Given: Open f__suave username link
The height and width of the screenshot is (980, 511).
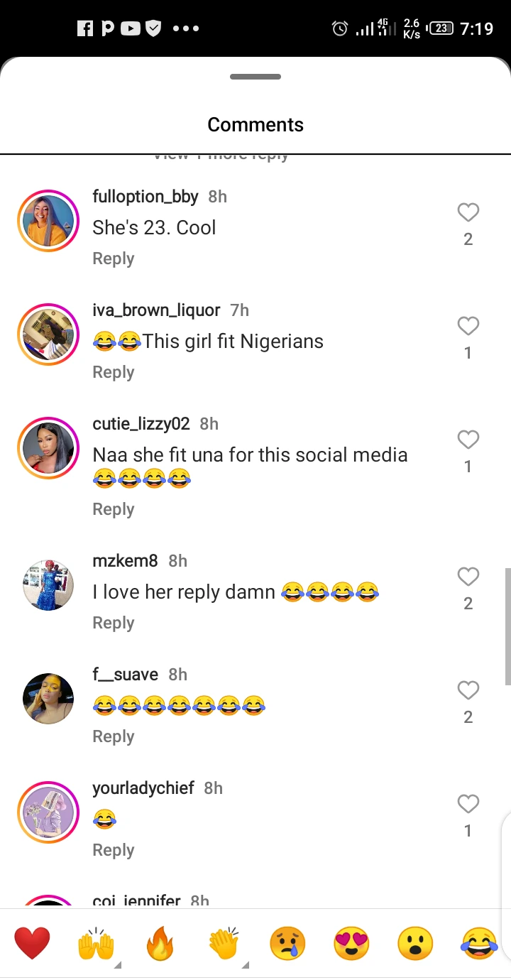Looking at the screenshot, I should 125,675.
